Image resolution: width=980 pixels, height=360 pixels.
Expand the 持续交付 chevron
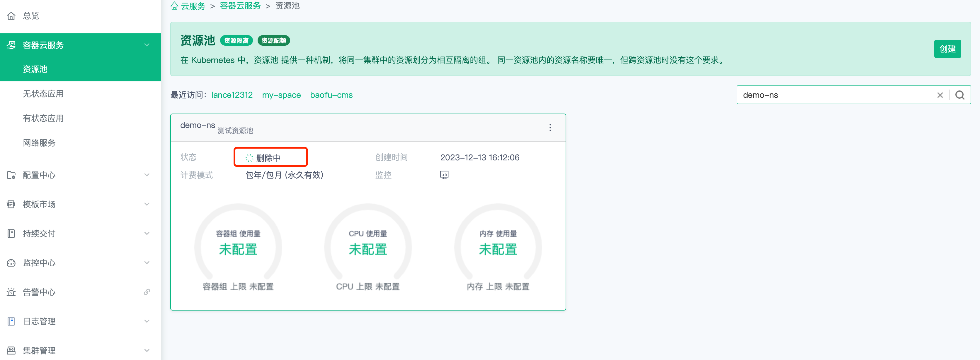[147, 234]
